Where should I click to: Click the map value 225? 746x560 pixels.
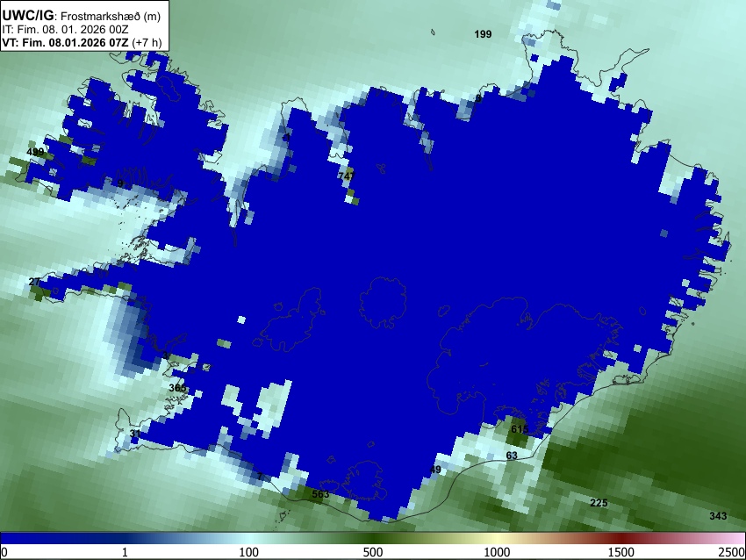pos(599,503)
